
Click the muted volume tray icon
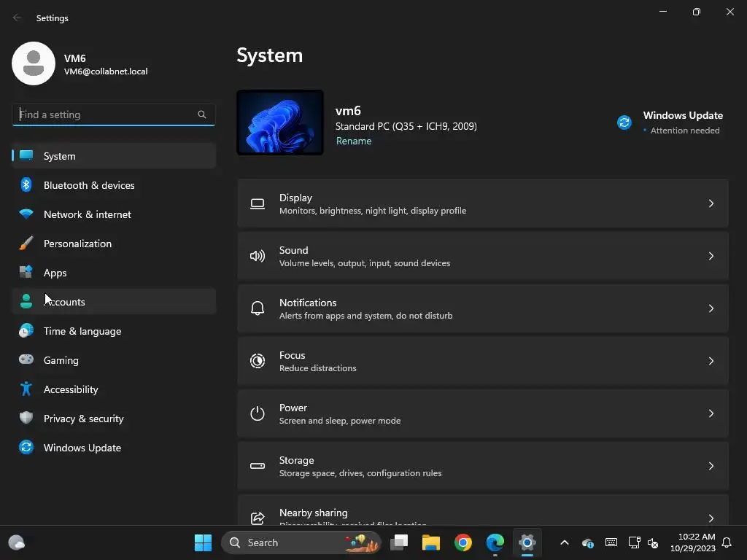[653, 542]
